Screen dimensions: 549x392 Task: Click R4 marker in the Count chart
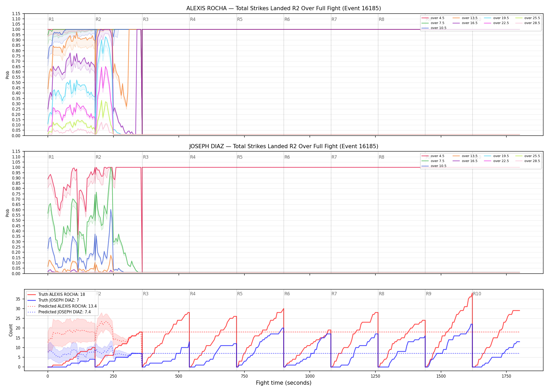tap(193, 294)
